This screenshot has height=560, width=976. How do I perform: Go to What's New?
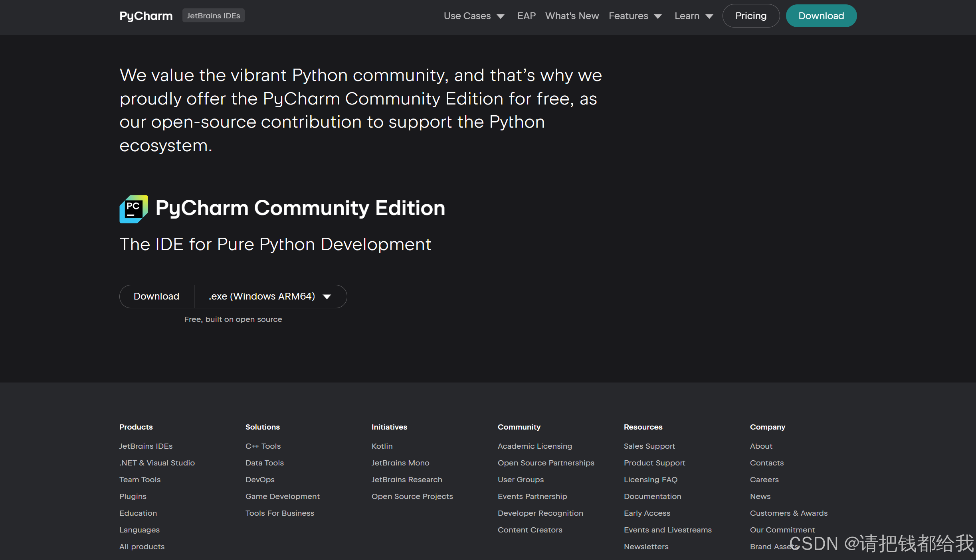572,16
